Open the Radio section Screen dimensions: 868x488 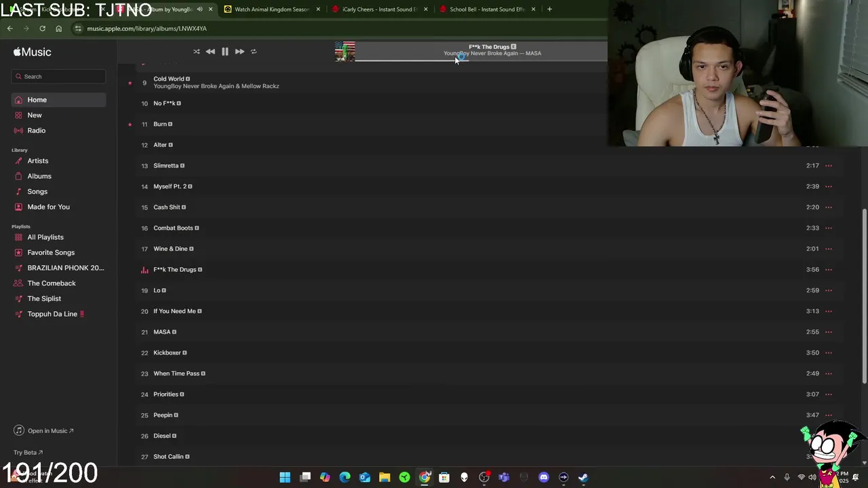pyautogui.click(x=58, y=130)
